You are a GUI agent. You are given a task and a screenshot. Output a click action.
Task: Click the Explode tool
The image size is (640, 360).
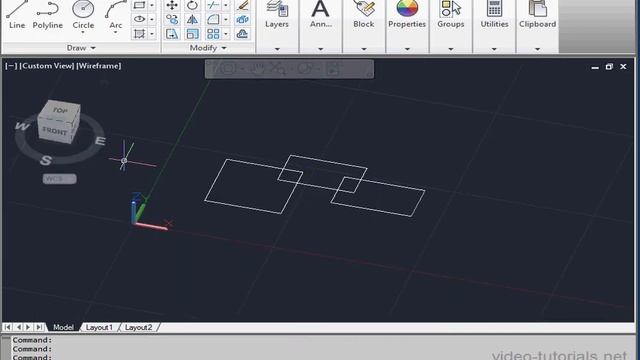[242, 19]
